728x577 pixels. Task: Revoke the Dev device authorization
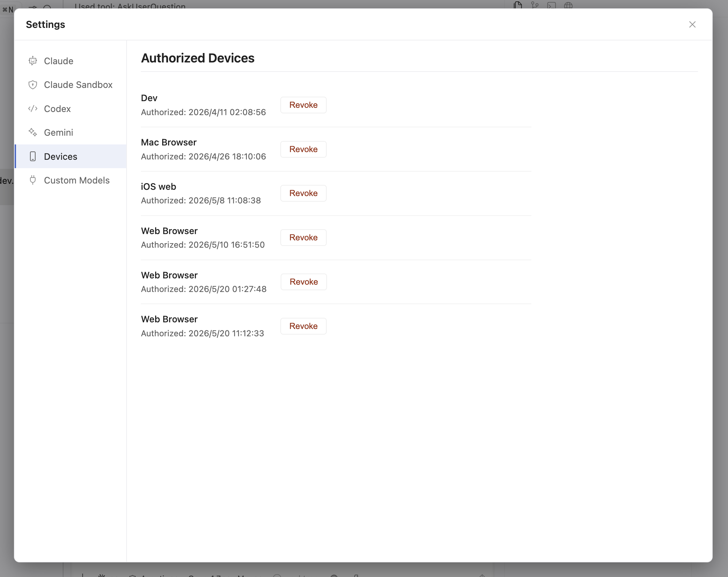303,105
